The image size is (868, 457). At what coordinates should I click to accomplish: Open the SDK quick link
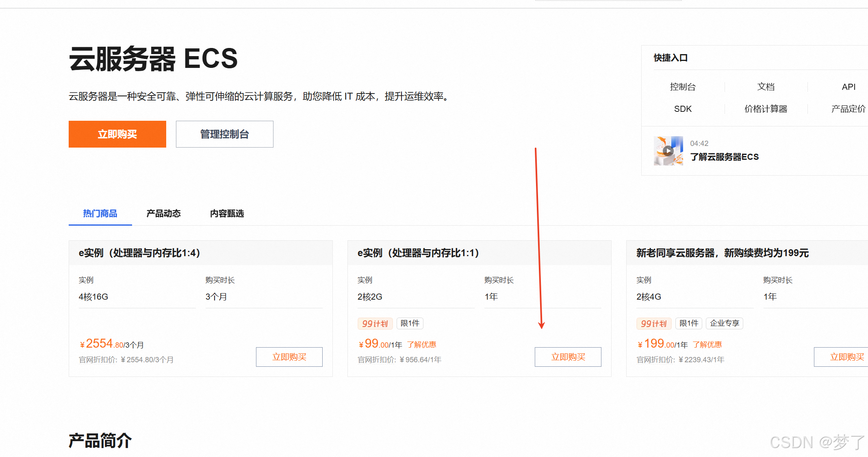(x=683, y=109)
